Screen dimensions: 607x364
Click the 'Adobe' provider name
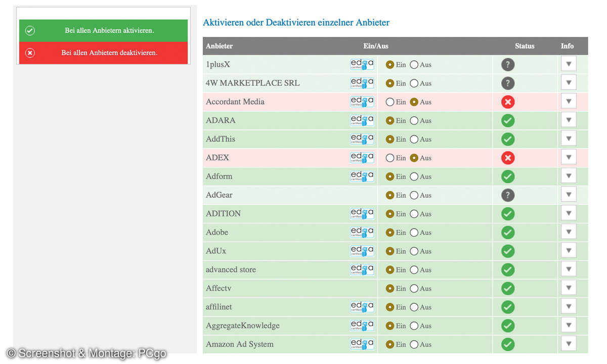(217, 233)
